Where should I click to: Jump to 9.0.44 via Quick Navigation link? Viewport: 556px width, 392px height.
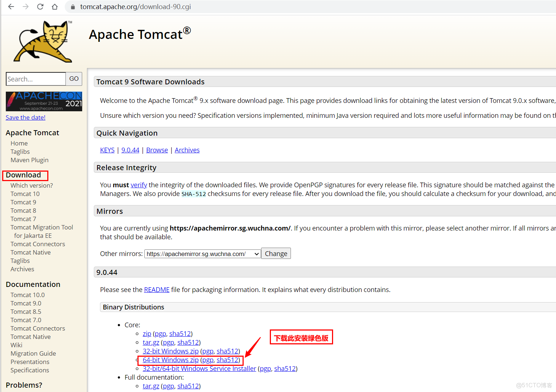[130, 150]
